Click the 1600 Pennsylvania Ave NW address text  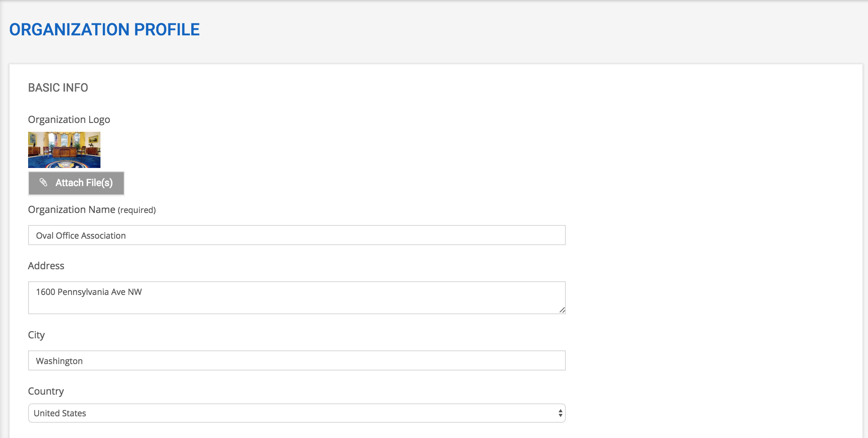89,292
